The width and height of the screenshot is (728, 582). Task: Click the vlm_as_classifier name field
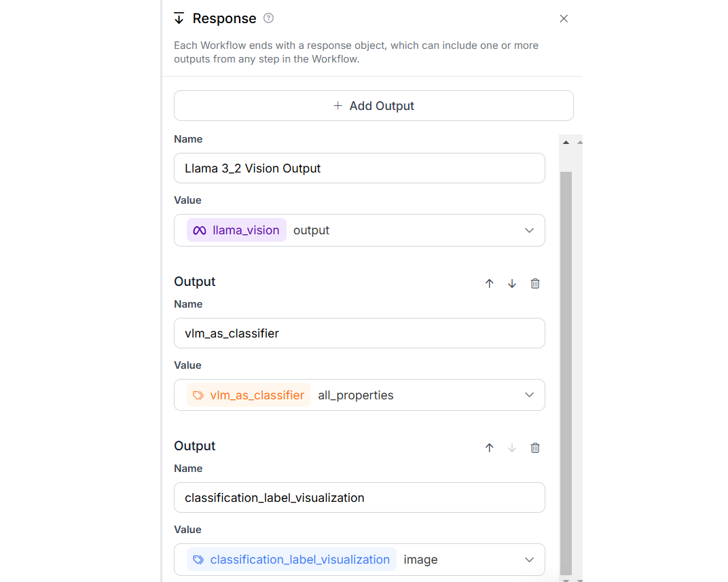point(359,333)
